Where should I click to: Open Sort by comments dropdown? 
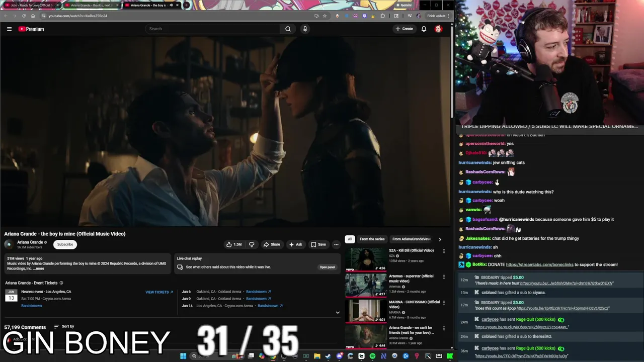click(x=64, y=327)
